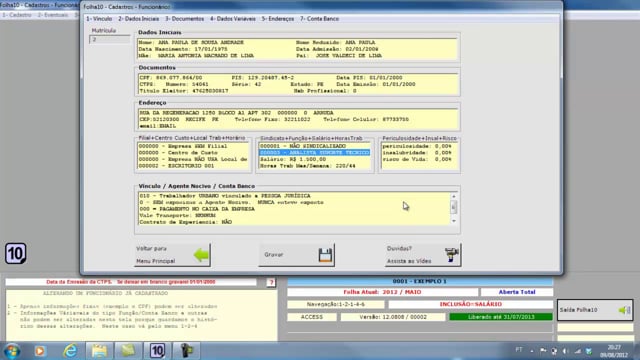
Task: Click the Nome ANA PAULA DE SOUSA ANDRADE line
Action: (191, 42)
